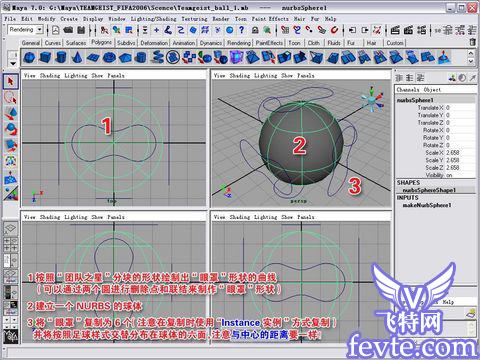The image size is (480, 360).
Task: Click the shelf trash can icon
Action: point(472,42)
